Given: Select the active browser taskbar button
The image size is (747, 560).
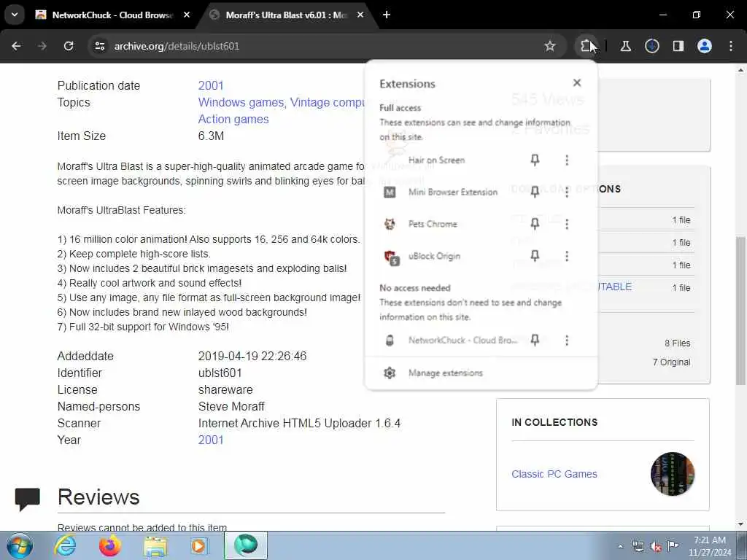Looking at the screenshot, I should pos(246,545).
